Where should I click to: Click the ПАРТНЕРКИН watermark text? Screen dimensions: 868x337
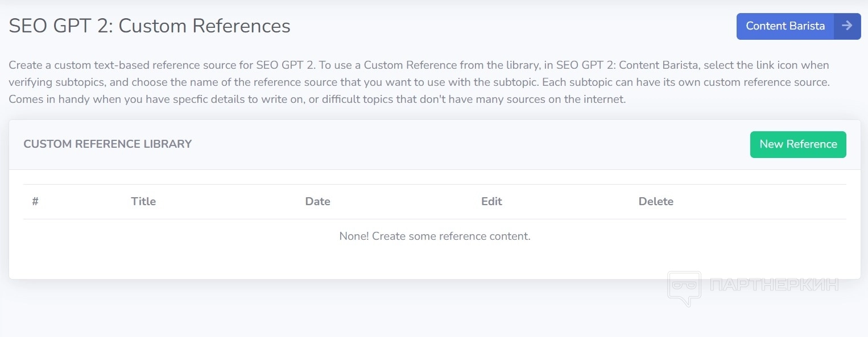click(775, 285)
